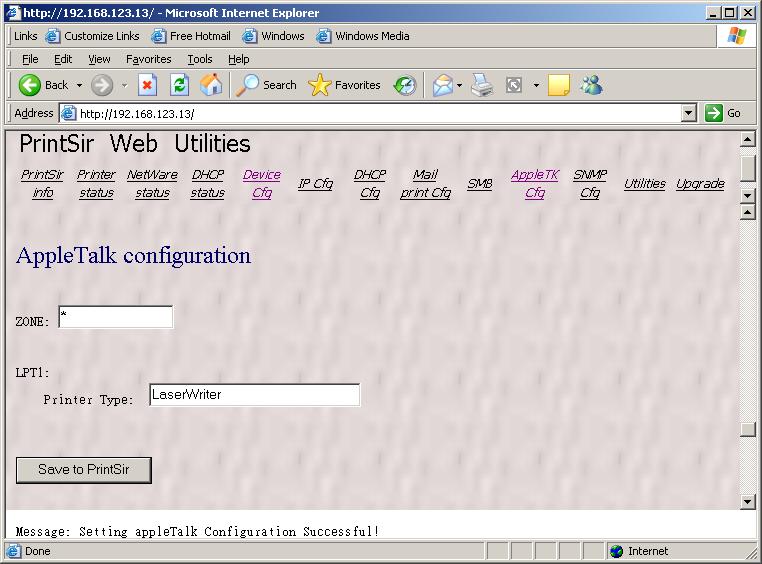Open the PrintSir info link
Image resolution: width=762 pixels, height=564 pixels.
(x=42, y=184)
